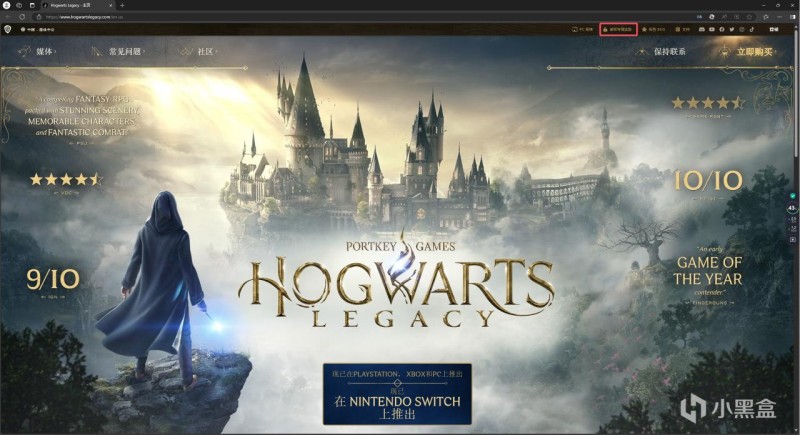Open the YouTube social icon
Image resolution: width=800 pixels, height=435 pixels.
712,30
